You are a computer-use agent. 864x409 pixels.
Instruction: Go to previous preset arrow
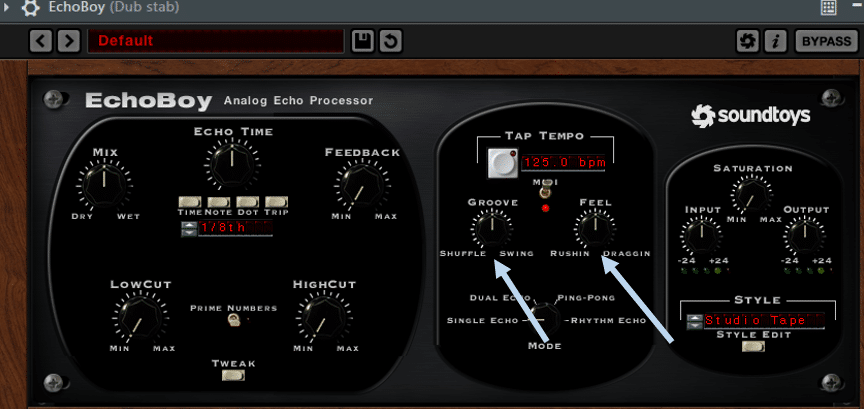[40, 41]
